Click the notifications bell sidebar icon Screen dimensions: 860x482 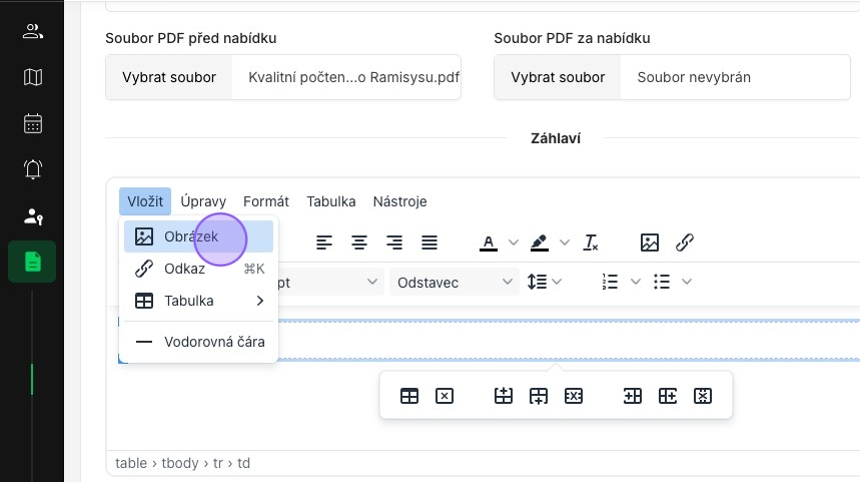click(33, 169)
